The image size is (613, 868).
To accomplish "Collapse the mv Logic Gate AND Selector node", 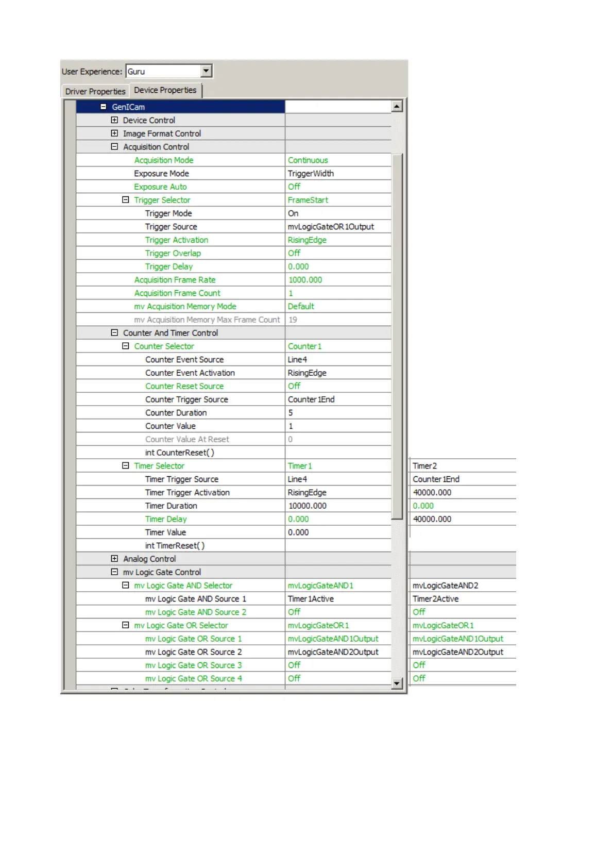I will pos(125,586).
